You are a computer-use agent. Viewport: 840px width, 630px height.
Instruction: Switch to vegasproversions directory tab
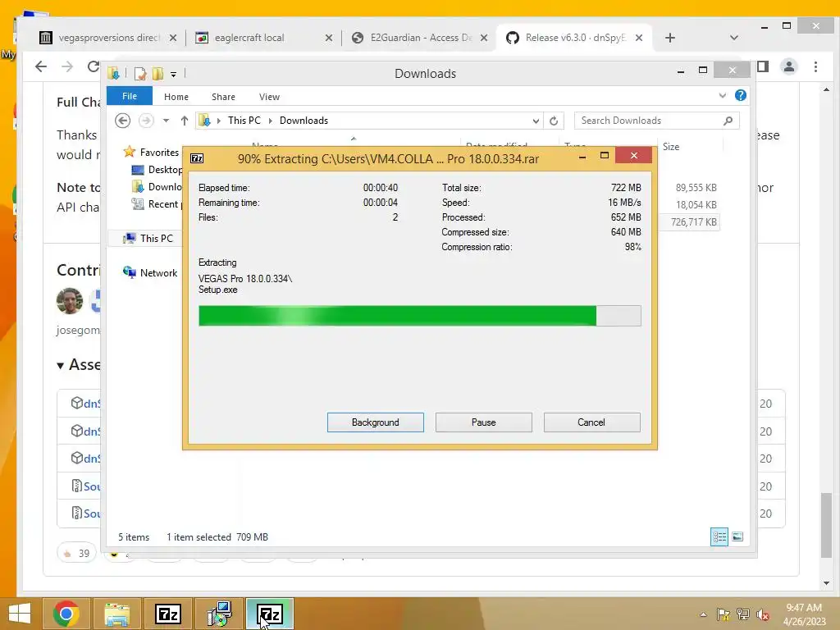coord(109,38)
